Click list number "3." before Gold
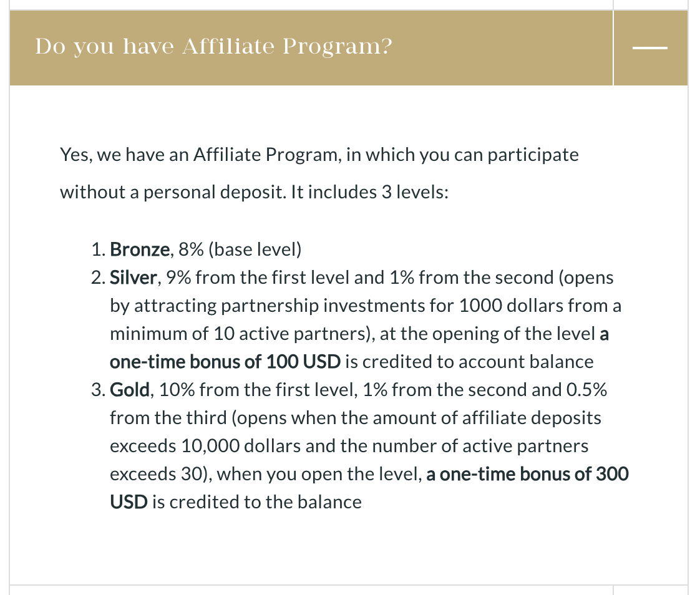Viewport: 700px width, 595px height. tap(97, 390)
